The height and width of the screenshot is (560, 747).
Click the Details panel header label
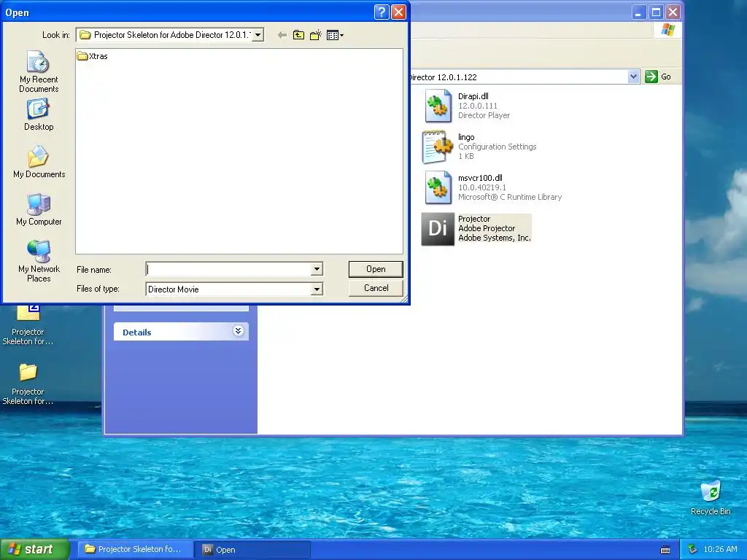tap(136, 332)
